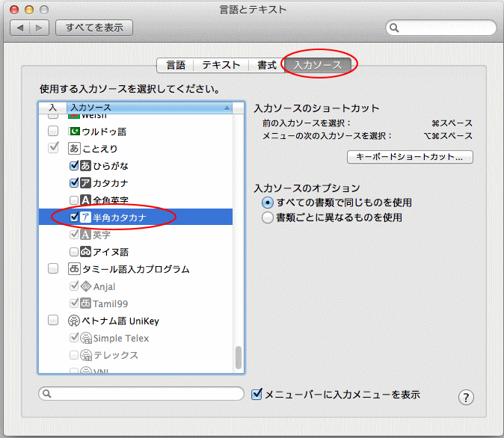Click the すべてを表示 button
This screenshot has width=504, height=438.
[94, 28]
